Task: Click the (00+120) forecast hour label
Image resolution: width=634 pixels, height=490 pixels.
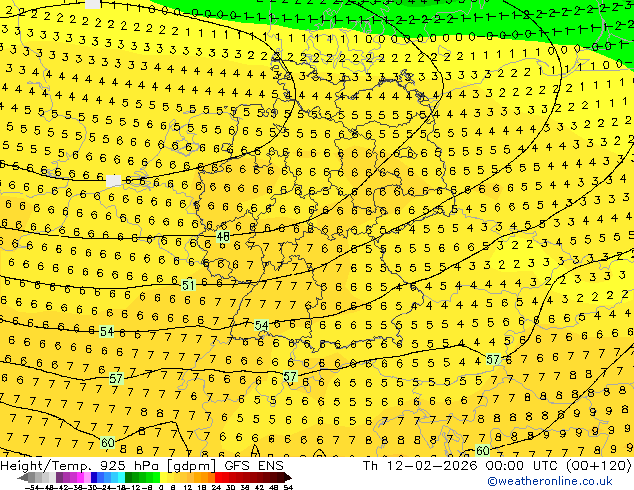Action: 598,466
